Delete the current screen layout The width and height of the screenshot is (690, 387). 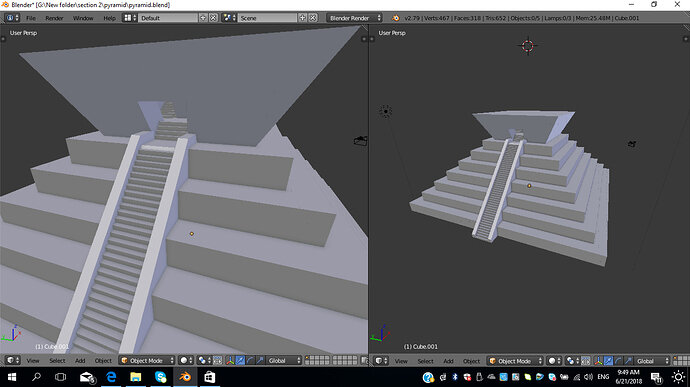click(213, 18)
